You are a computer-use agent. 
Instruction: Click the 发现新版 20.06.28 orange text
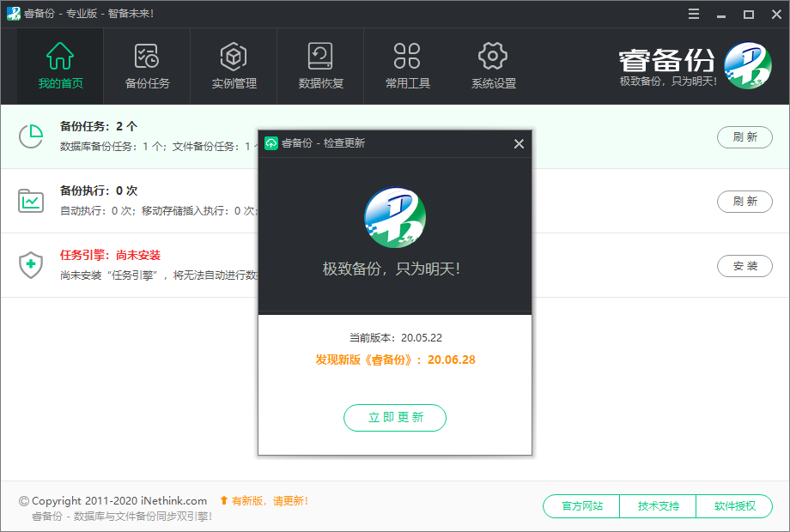396,360
